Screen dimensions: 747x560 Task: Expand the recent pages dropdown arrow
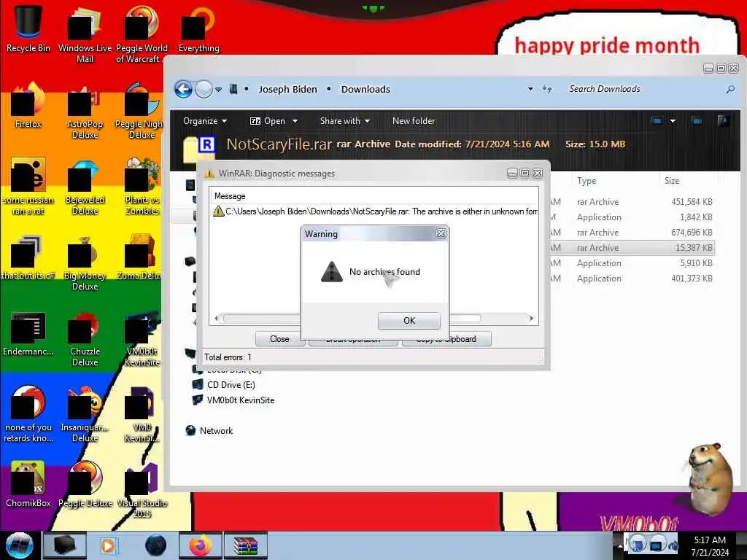(x=218, y=90)
